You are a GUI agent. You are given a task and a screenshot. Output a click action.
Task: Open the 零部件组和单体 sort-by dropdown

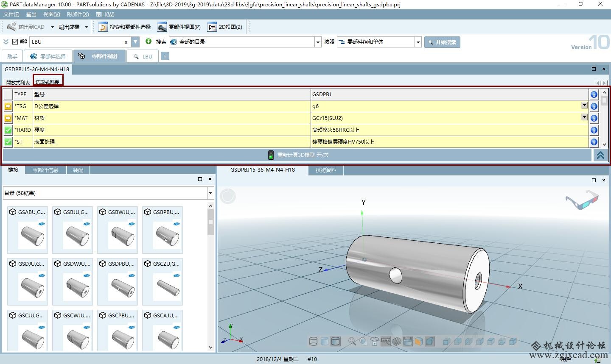coord(418,42)
